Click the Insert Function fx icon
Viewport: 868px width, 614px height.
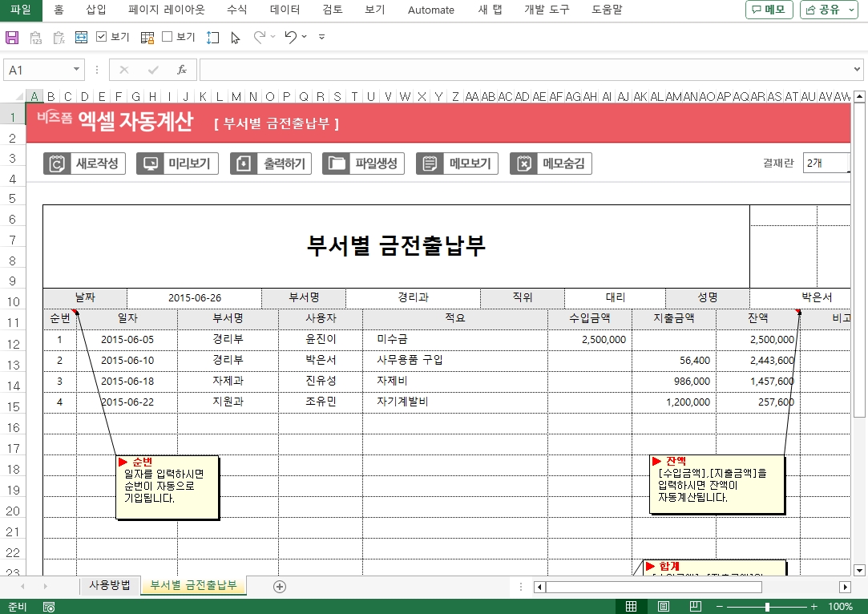click(182, 70)
